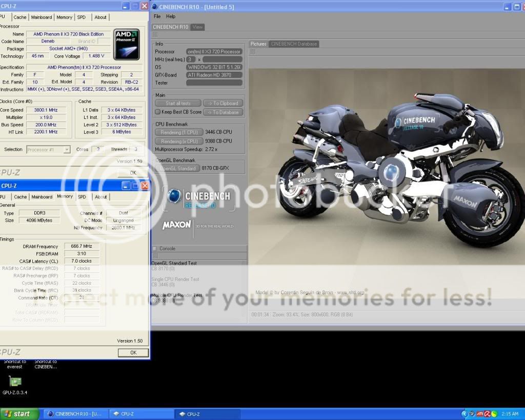
Task: Click the AMD Phenom II logo in CPU-Z
Action: [x=127, y=44]
